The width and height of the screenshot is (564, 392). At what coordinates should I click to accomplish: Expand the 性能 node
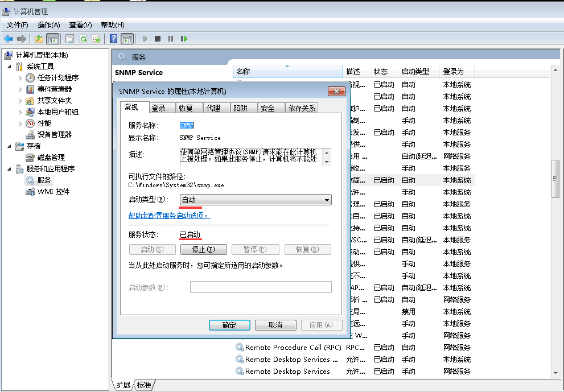(20, 123)
